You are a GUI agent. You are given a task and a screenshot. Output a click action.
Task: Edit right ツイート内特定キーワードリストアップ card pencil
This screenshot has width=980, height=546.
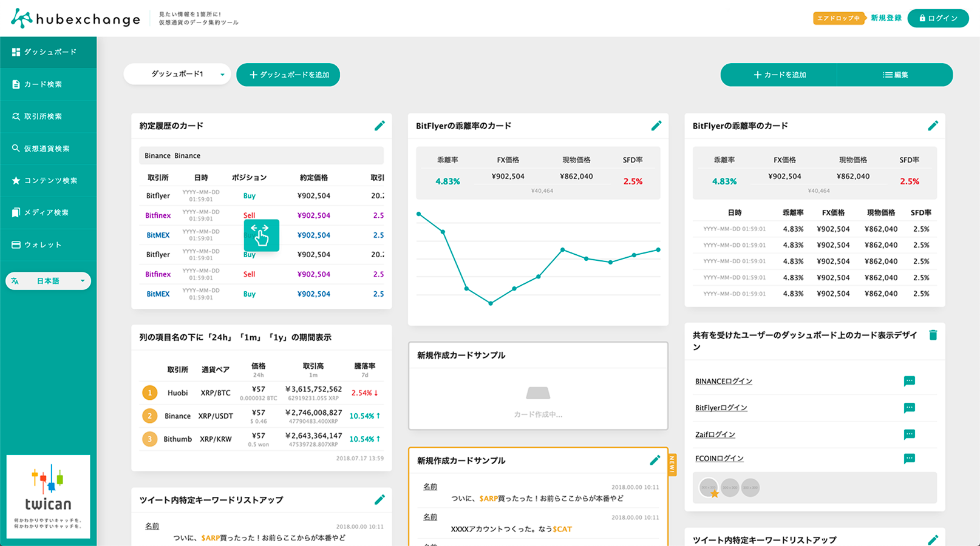coord(933,539)
